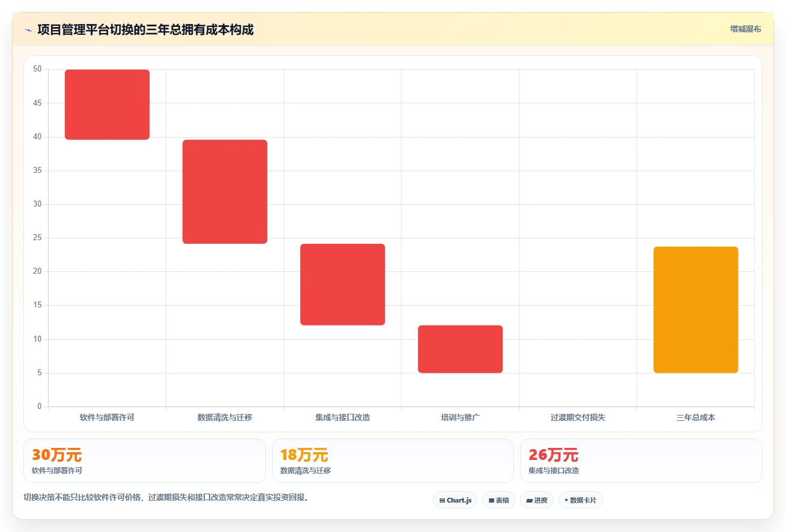786x532 pixels.
Task: Click the 增减瀑布 label in the header
Action: coord(745,29)
